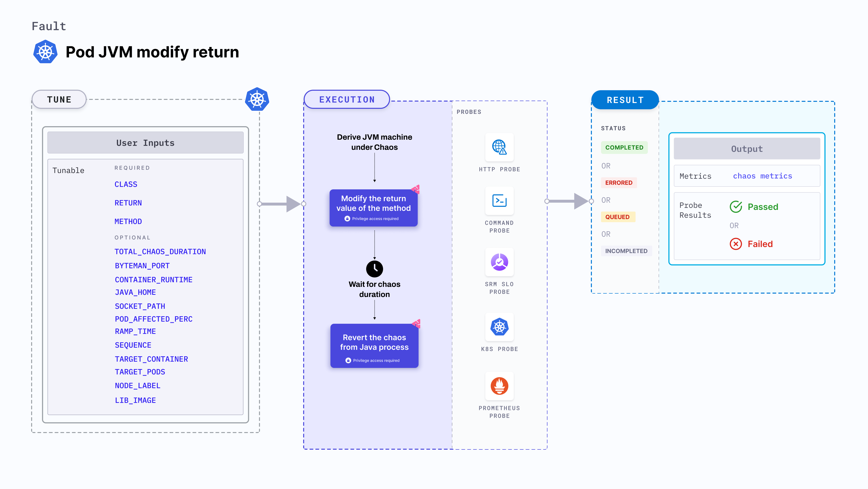868x489 pixels.
Task: Toggle the COMPLETED status indicator
Action: (x=625, y=148)
